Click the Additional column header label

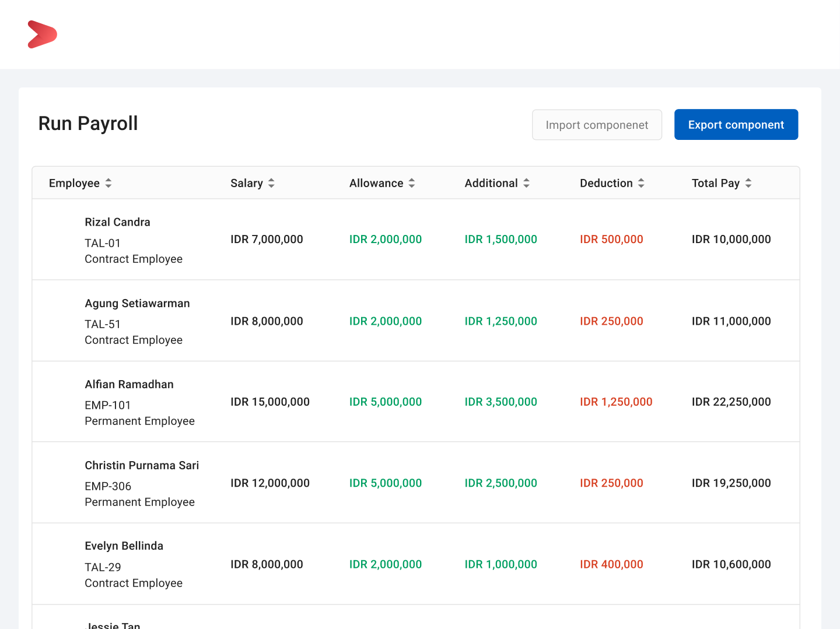click(x=491, y=183)
